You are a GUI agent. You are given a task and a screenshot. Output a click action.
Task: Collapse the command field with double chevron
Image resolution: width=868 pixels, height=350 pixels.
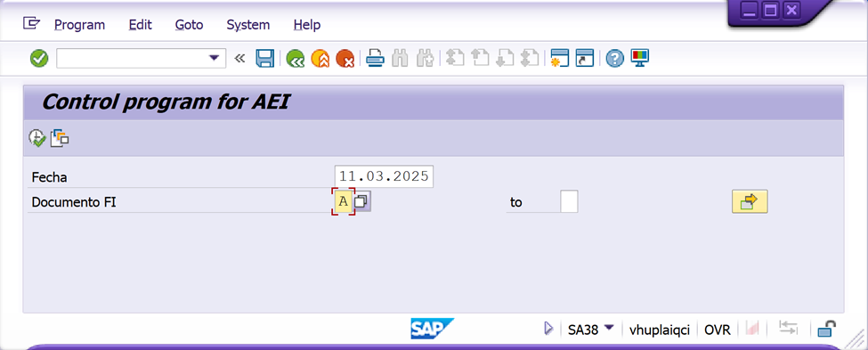(239, 58)
